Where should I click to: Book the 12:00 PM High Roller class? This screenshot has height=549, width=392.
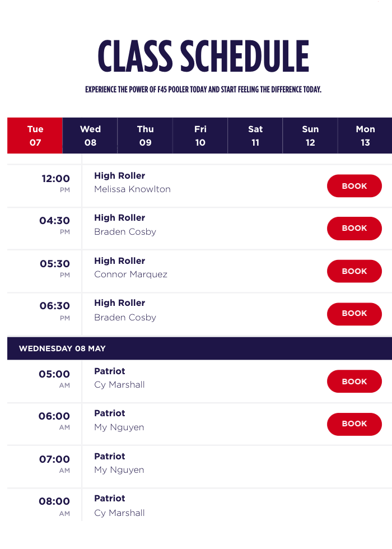tap(354, 185)
